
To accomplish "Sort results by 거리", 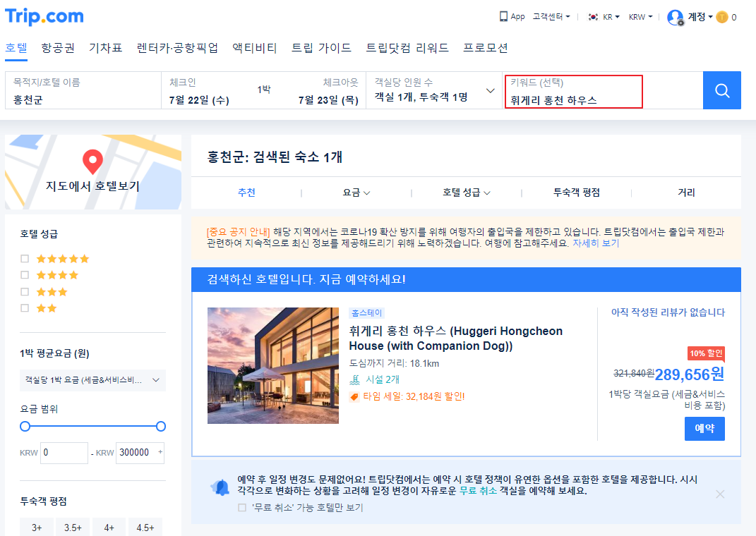I will point(686,193).
